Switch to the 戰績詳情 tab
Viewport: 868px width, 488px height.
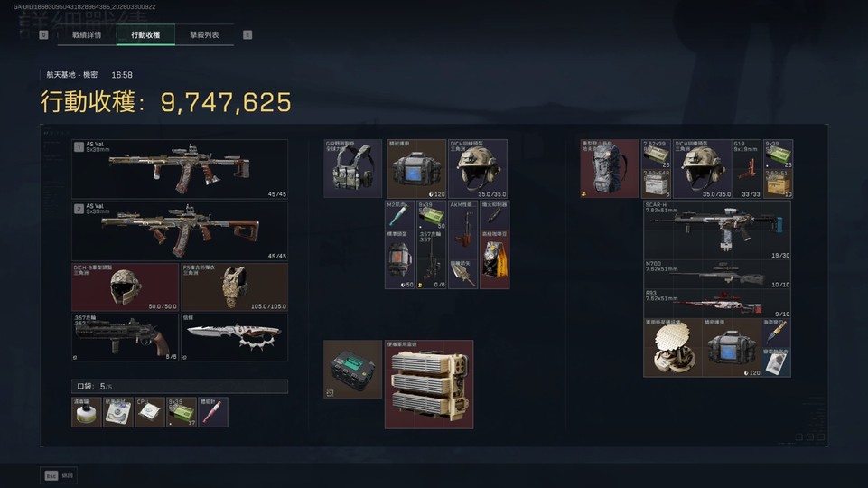point(87,35)
